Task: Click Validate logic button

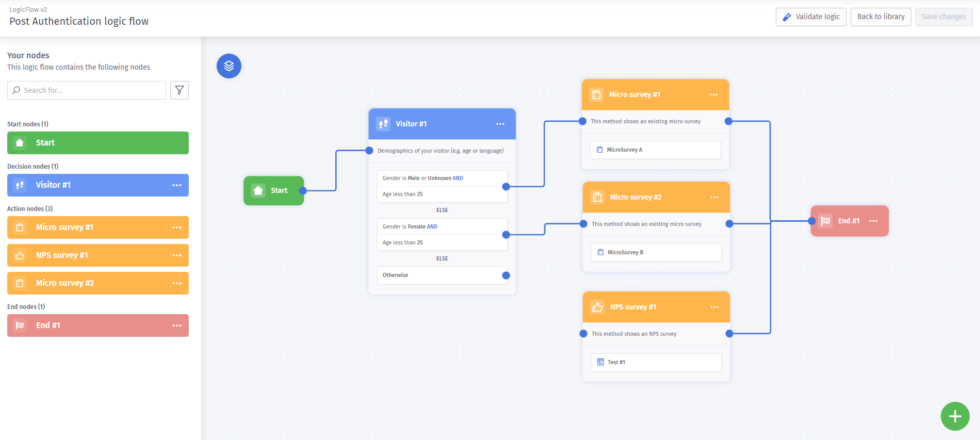Action: 811,17
